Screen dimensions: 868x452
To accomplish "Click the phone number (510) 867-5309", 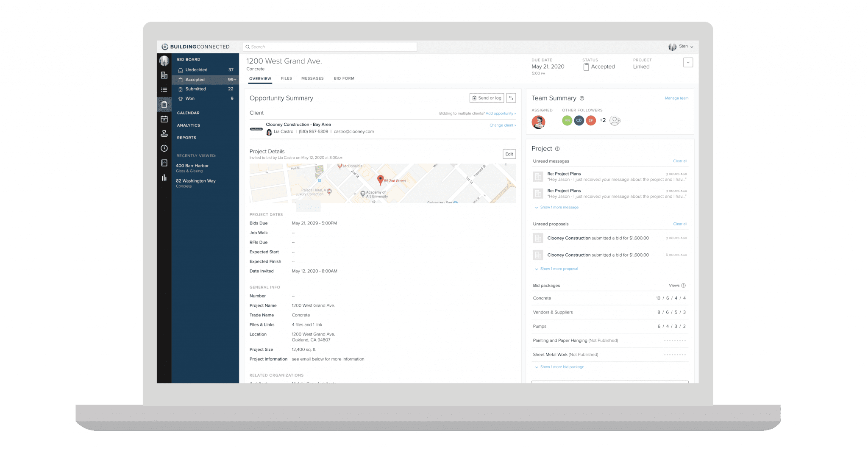I will (313, 132).
